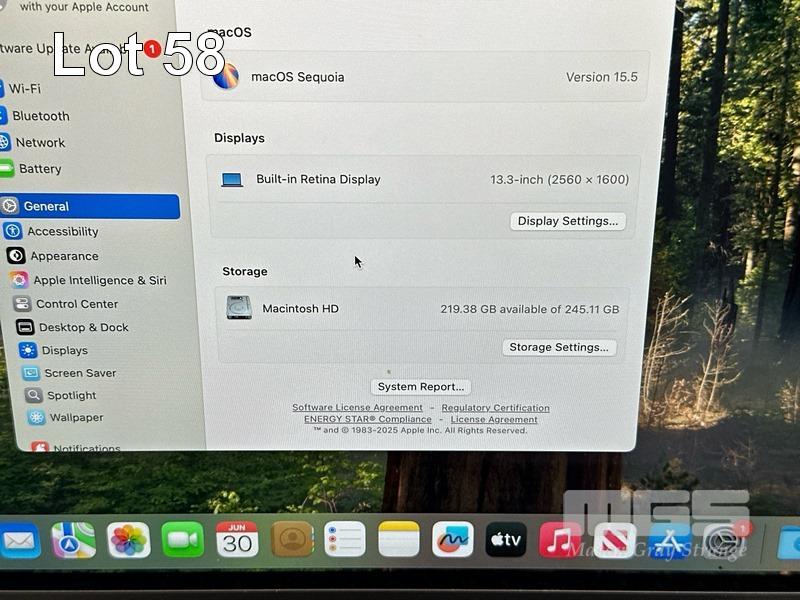Open the Calendar app showing June 30
Screen dimensions: 800x600
pos(237,539)
